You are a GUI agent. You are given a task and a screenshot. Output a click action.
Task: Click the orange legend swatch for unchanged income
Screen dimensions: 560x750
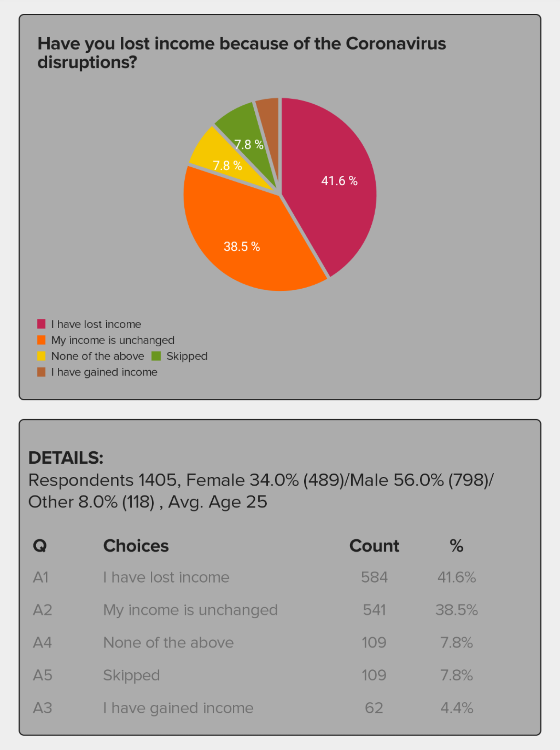click(41, 340)
